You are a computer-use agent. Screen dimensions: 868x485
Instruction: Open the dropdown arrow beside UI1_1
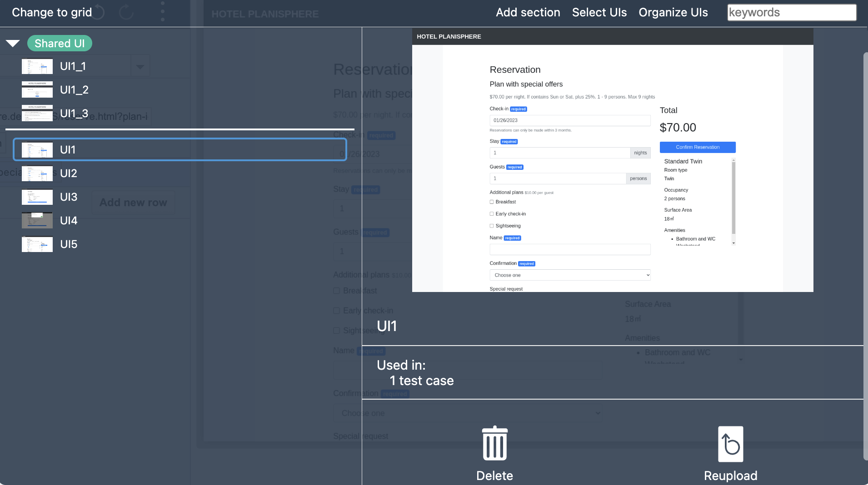point(140,67)
